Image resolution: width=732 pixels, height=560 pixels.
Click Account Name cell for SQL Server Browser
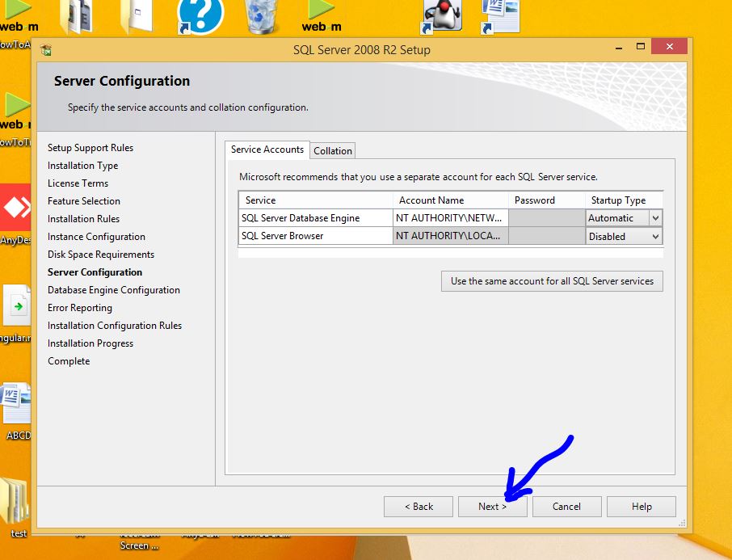click(450, 237)
